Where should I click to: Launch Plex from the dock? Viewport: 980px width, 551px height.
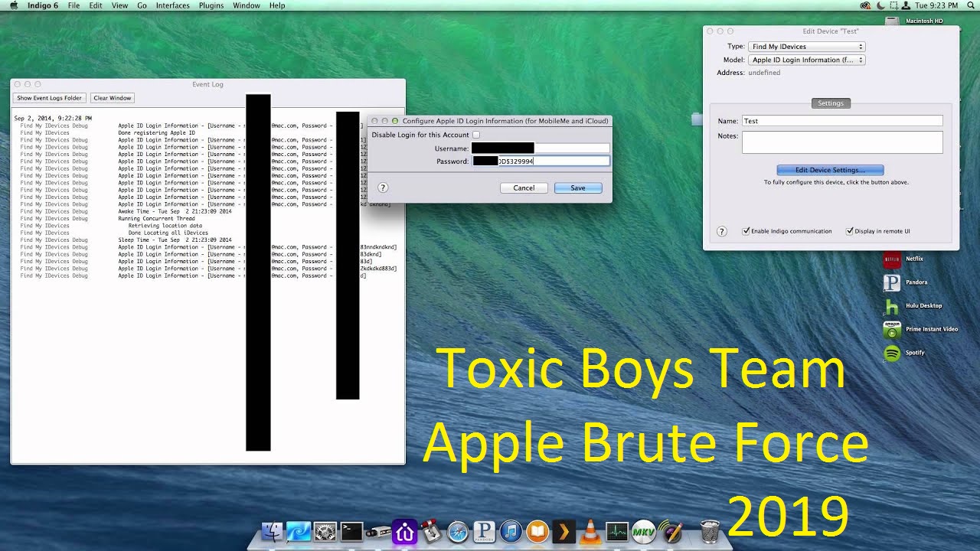point(563,531)
